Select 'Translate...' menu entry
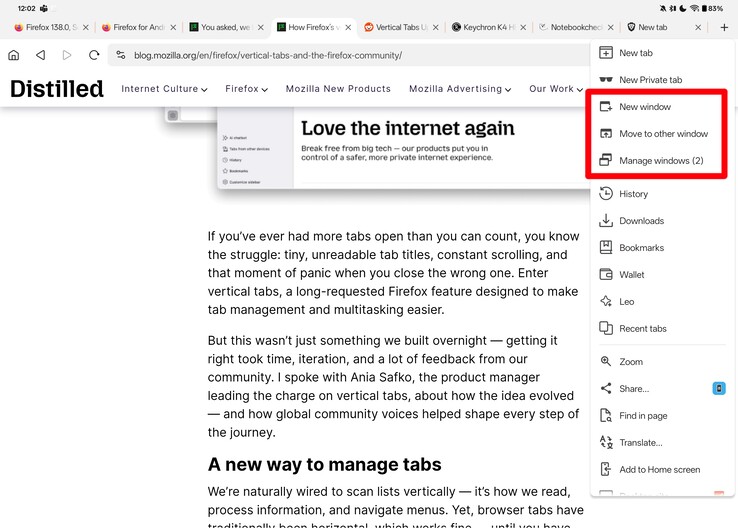 pyautogui.click(x=662, y=442)
